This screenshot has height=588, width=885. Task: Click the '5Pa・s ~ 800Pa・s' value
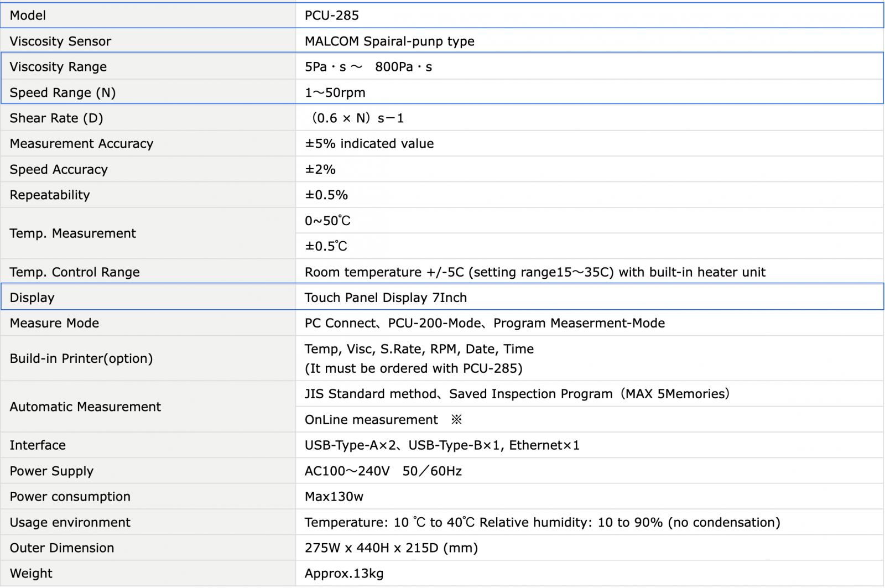[x=368, y=67]
